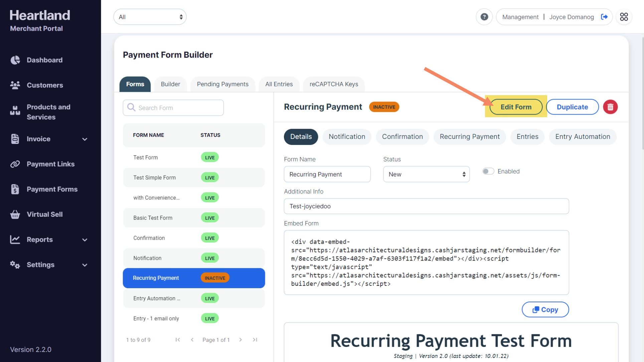Open the Entry Automation tab
Image resolution: width=644 pixels, height=362 pixels.
pos(582,137)
